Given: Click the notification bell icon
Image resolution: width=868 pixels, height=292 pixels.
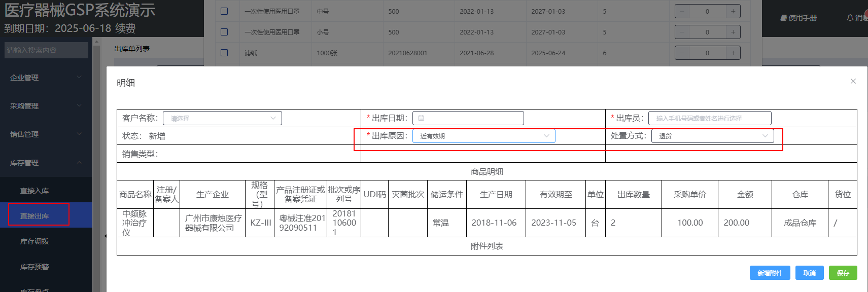Looking at the screenshot, I should point(850,18).
